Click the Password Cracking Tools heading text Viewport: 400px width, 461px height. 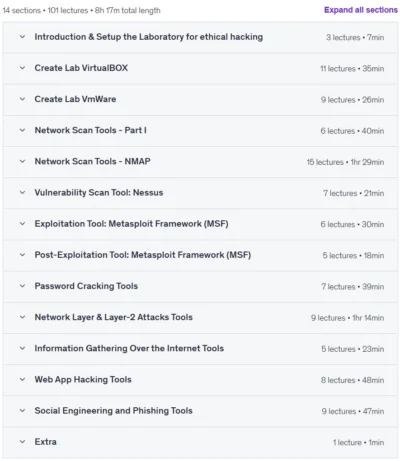pyautogui.click(x=86, y=286)
